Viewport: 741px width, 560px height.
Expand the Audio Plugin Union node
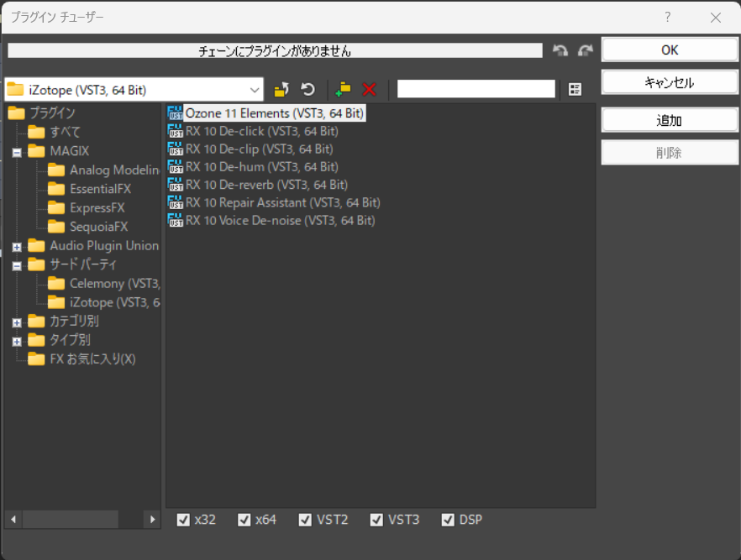[x=17, y=247]
